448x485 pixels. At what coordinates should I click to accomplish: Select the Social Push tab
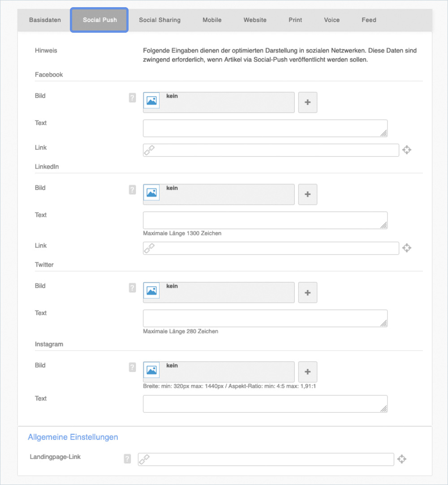99,20
